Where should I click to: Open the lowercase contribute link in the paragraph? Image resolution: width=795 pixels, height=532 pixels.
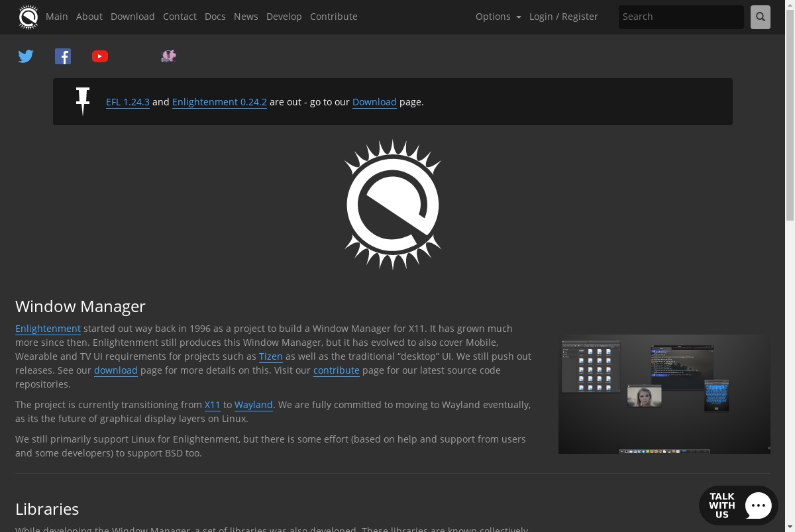click(337, 370)
